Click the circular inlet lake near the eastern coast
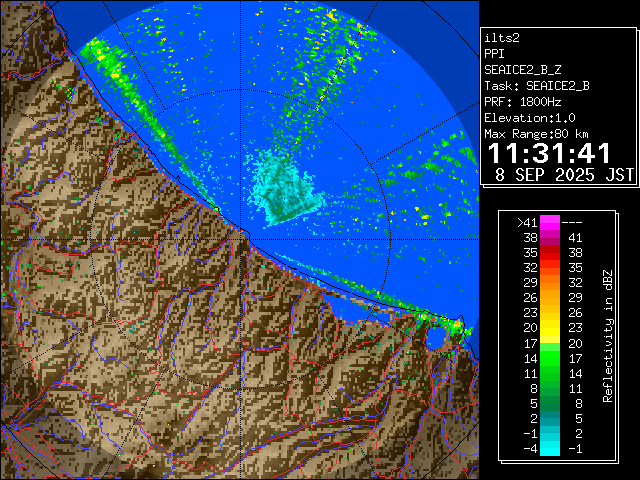The image size is (640, 480). point(438,336)
